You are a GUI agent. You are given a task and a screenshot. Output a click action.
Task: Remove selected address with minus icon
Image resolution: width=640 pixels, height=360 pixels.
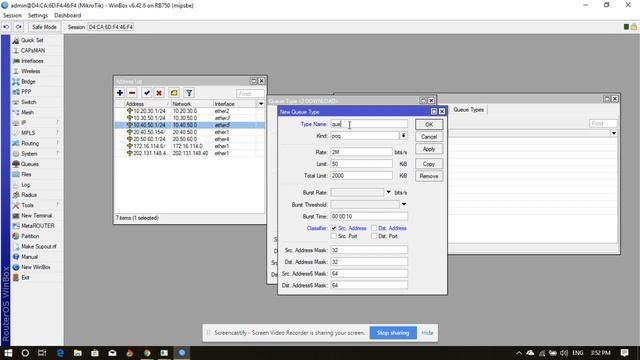click(132, 93)
